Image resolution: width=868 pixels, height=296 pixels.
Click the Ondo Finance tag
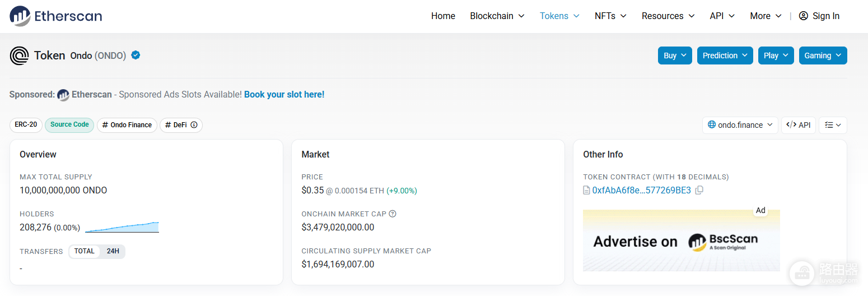pyautogui.click(x=127, y=125)
